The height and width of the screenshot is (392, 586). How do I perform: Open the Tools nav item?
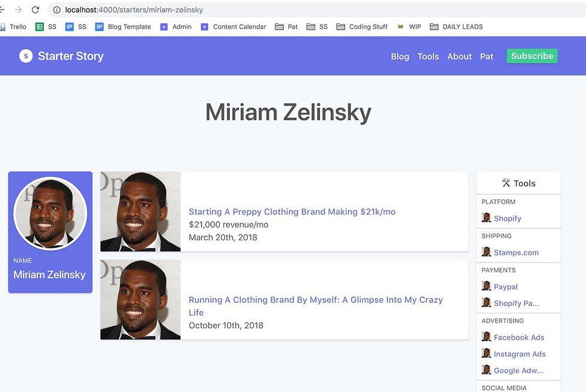(x=428, y=56)
